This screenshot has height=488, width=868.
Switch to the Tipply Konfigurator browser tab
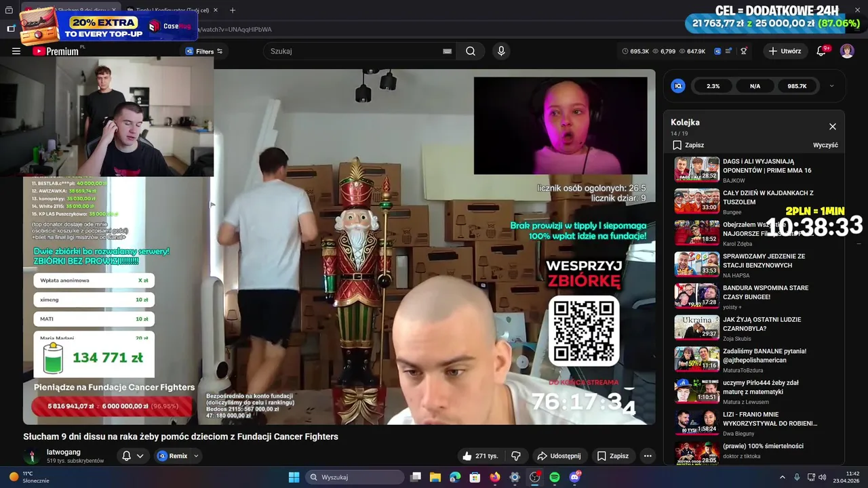tap(171, 10)
